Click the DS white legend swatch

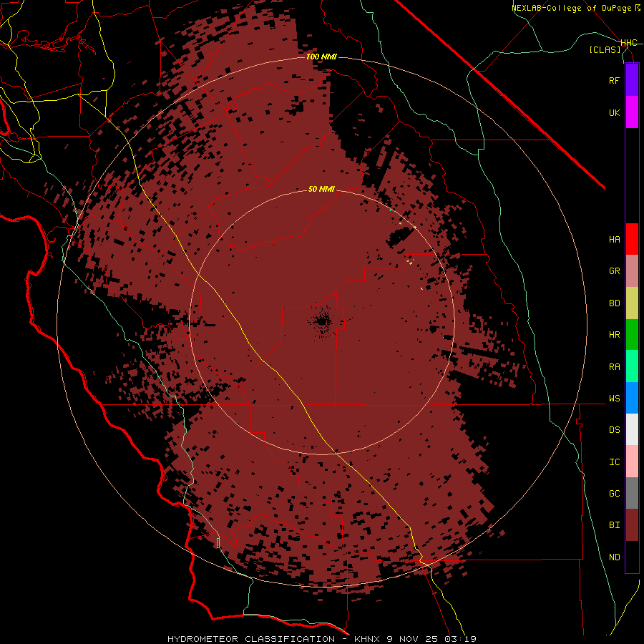[632, 429]
